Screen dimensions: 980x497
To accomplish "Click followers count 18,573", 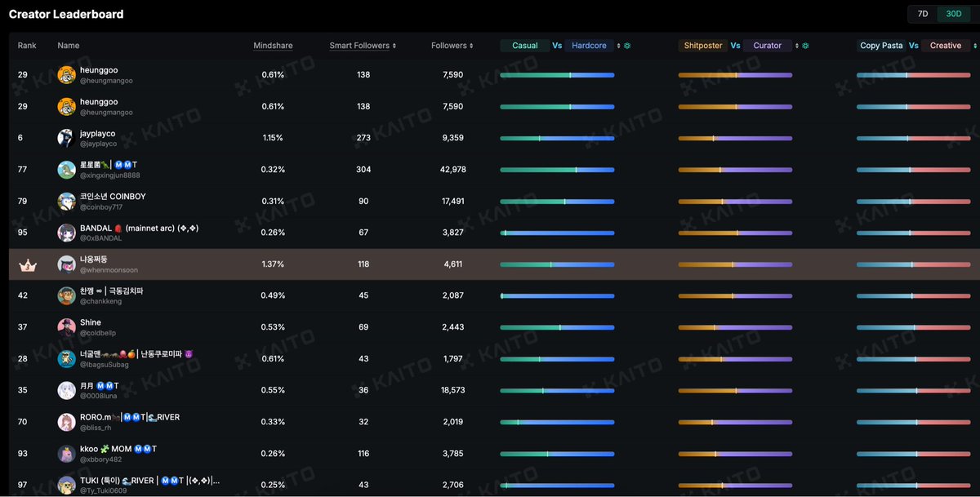I will tap(452, 390).
